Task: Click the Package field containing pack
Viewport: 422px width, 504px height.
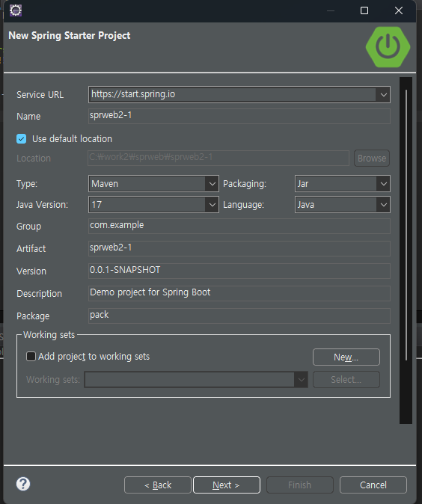Action: click(x=239, y=316)
